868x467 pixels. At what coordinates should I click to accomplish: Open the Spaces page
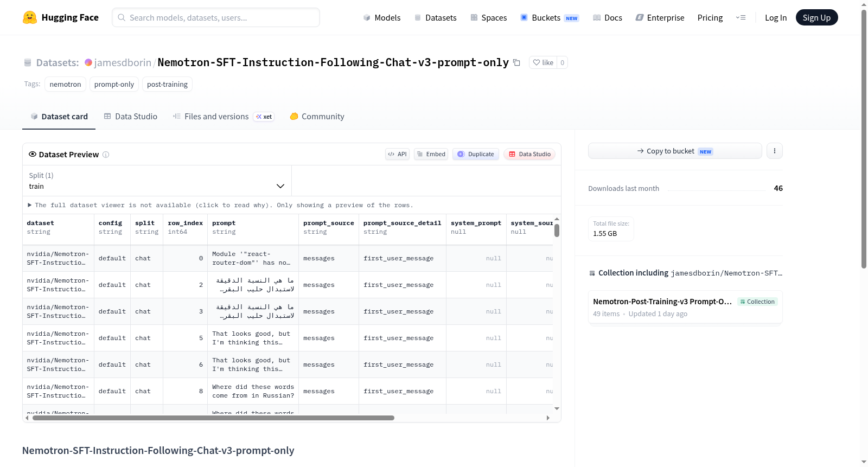tap(489, 17)
